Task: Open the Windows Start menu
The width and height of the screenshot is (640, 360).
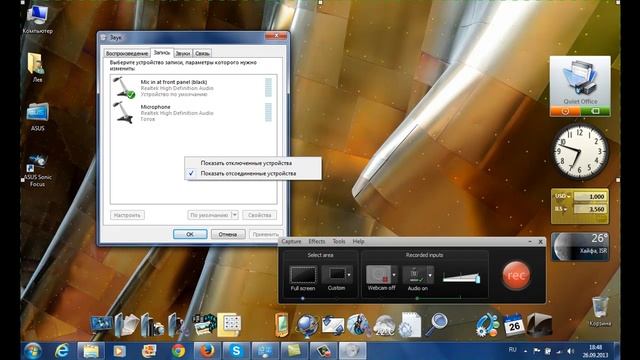Action: point(33,351)
